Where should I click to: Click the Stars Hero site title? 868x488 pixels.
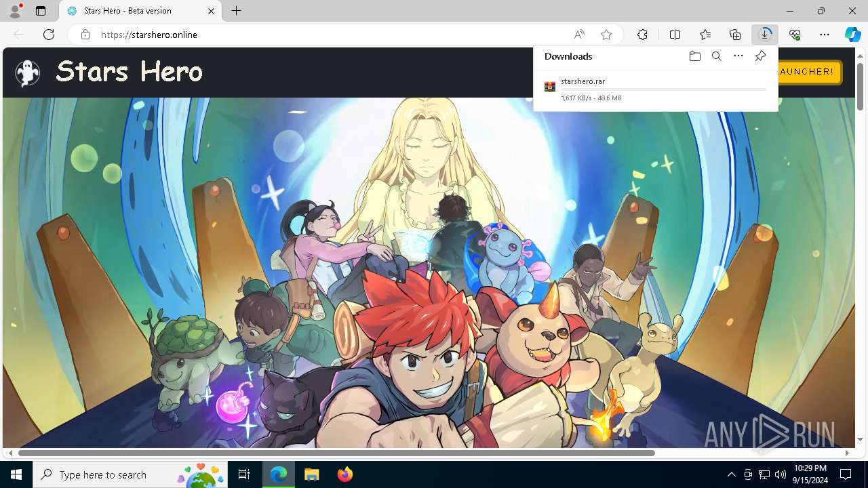point(129,71)
